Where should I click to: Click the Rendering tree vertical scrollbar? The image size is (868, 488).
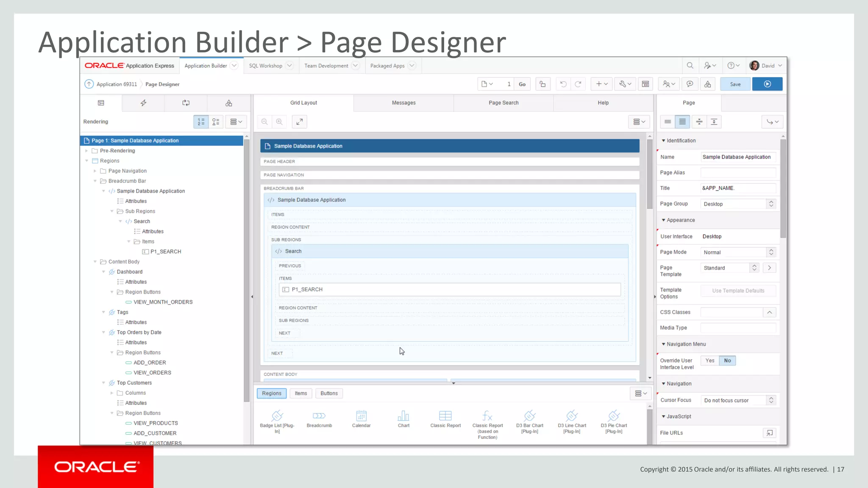247,271
